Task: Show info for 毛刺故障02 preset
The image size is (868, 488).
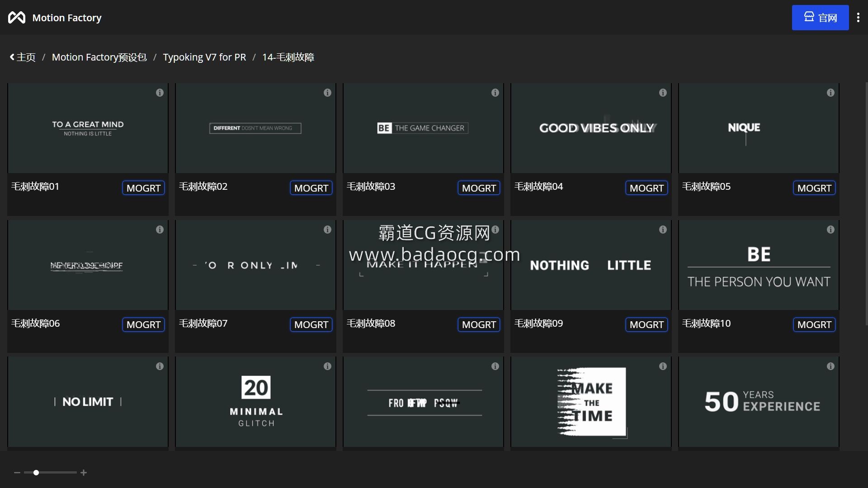Action: point(327,93)
